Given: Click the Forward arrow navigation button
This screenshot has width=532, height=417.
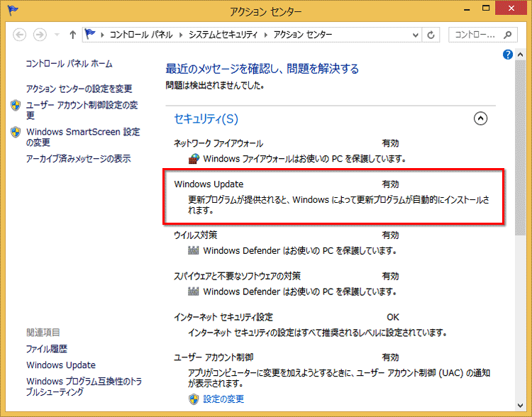Looking at the screenshot, I should (x=40, y=35).
